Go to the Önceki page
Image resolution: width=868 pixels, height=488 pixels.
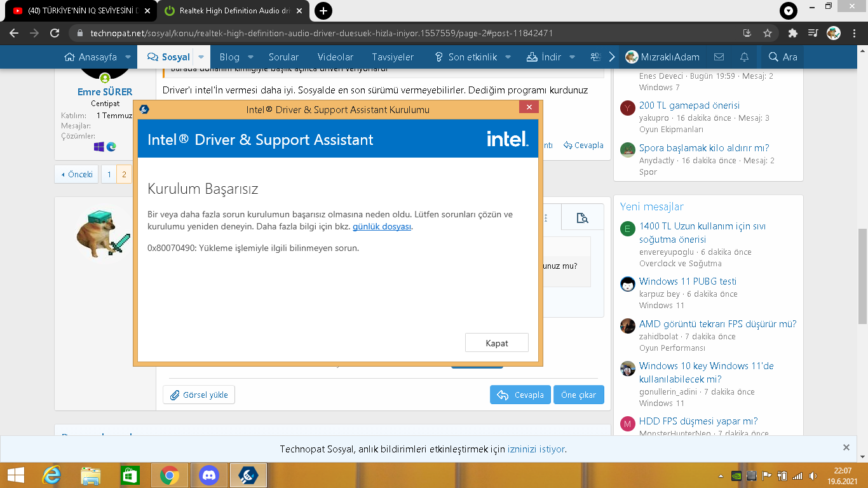click(77, 174)
